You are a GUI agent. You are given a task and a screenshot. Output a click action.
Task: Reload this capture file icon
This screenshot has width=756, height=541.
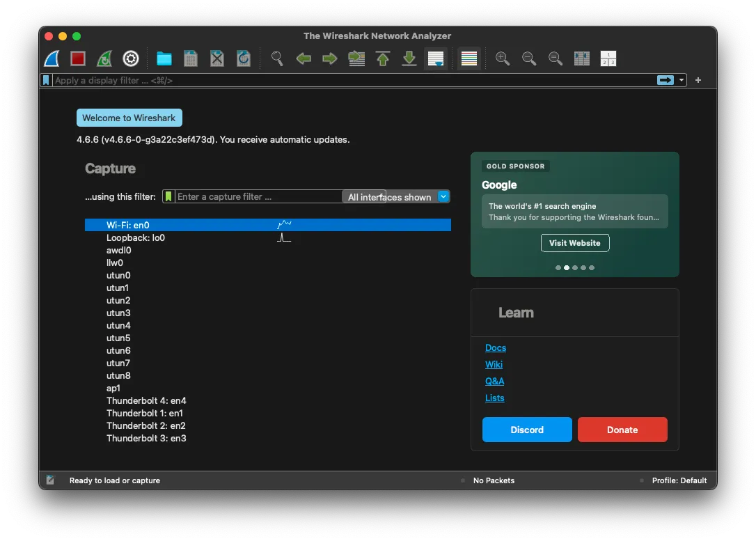[244, 58]
